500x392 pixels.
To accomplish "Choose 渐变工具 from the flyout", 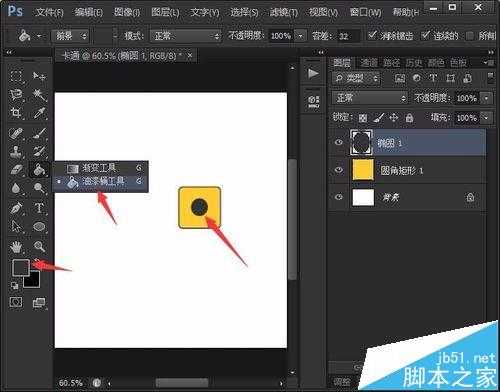I will (x=100, y=168).
